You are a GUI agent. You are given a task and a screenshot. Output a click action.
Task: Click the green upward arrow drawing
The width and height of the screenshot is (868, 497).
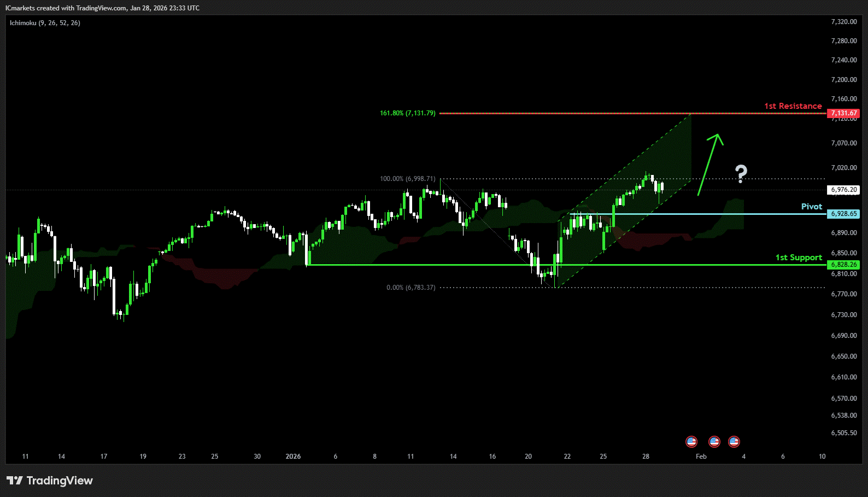click(x=709, y=163)
